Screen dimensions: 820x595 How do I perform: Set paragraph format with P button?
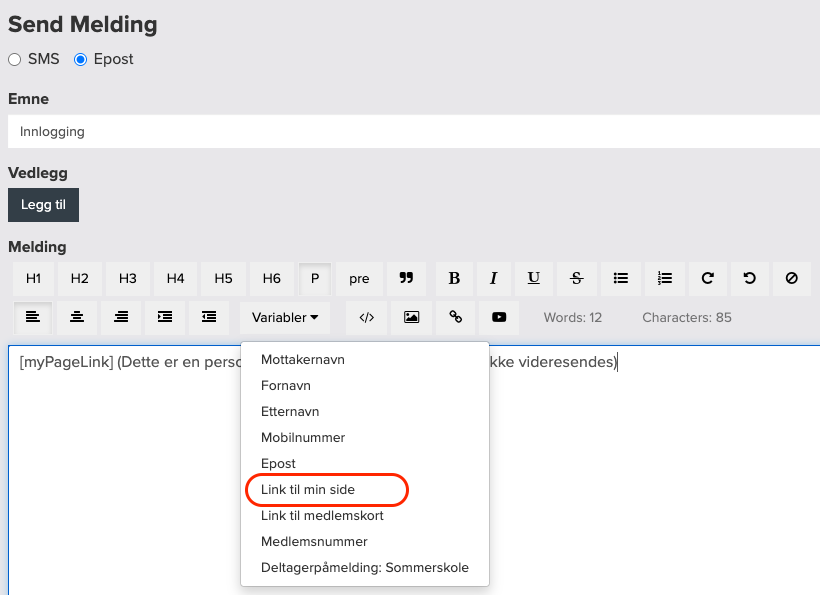tap(315, 279)
